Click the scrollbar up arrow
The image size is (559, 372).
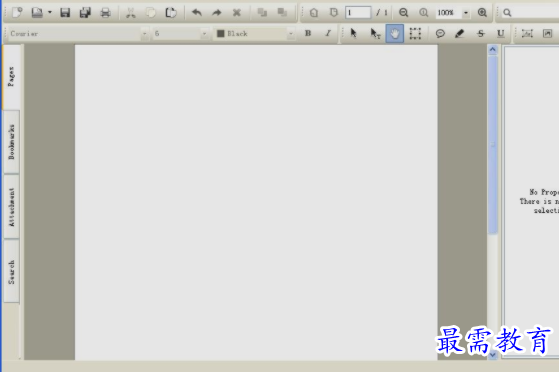[x=493, y=49]
